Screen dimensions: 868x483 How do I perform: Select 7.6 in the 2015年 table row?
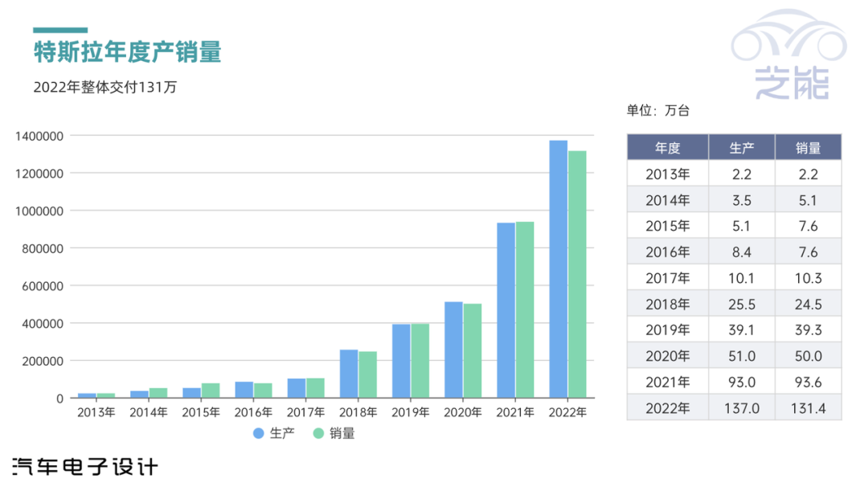(809, 227)
